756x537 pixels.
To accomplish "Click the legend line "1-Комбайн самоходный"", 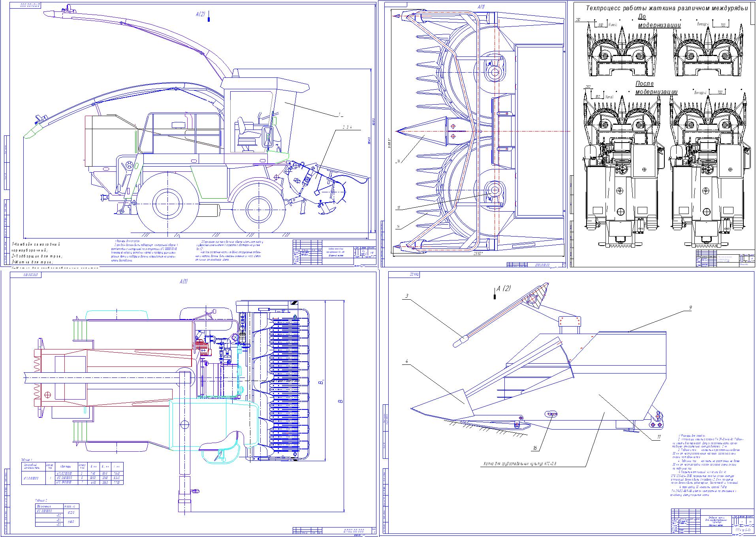I will click(36, 244).
